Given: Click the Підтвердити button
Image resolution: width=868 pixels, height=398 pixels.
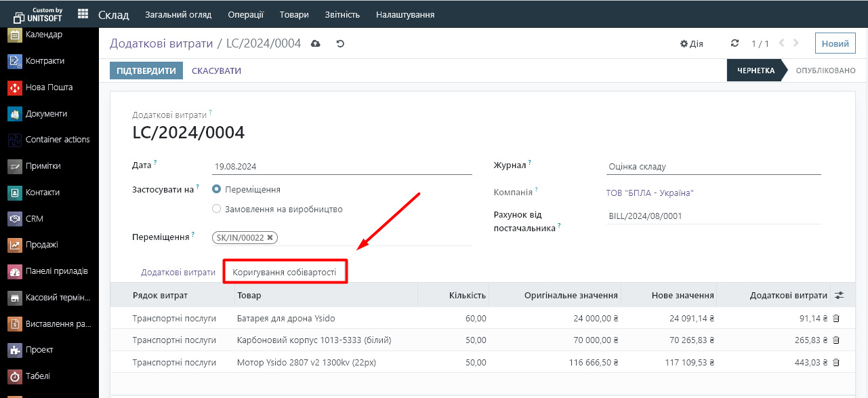Looking at the screenshot, I should point(146,71).
